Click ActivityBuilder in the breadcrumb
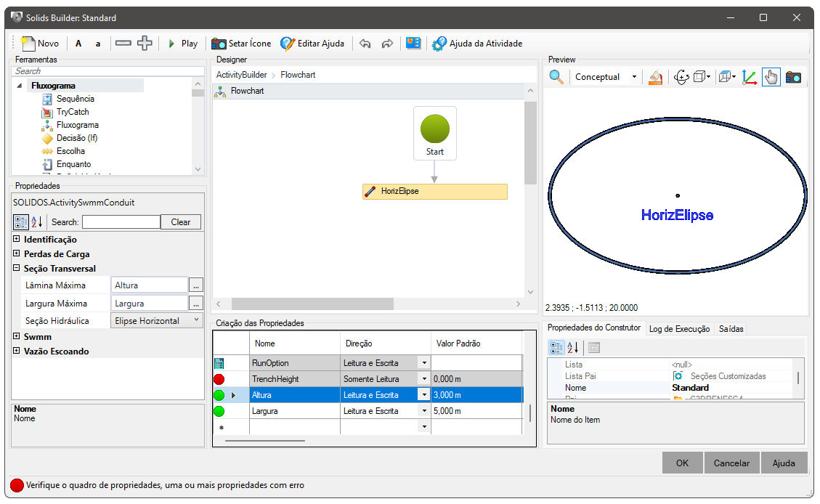Screen dimensions: 820x504 click(242, 75)
